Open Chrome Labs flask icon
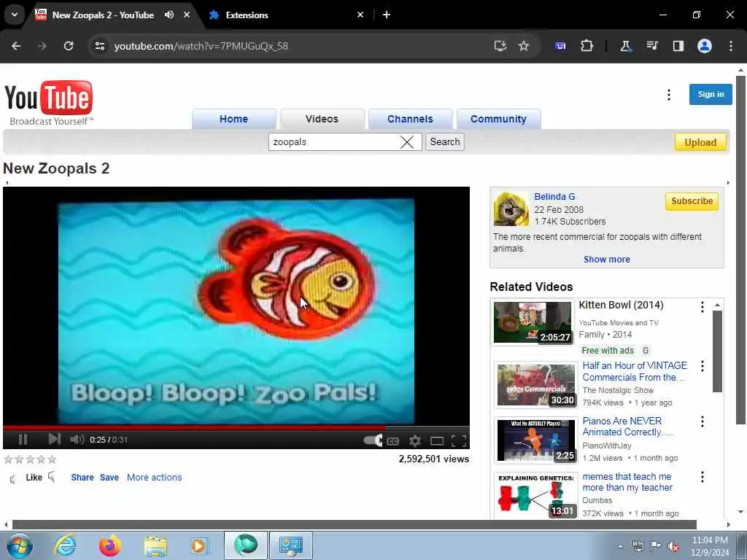 [625, 46]
